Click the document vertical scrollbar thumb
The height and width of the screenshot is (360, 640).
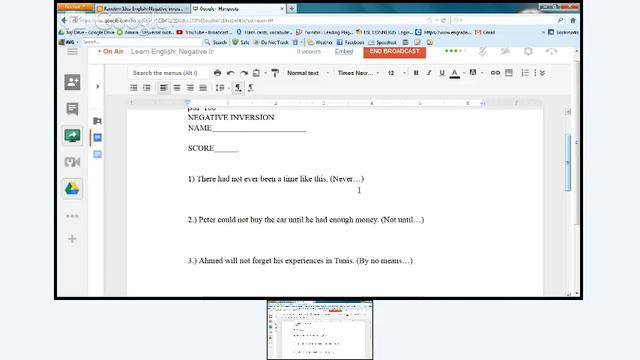coord(568,162)
